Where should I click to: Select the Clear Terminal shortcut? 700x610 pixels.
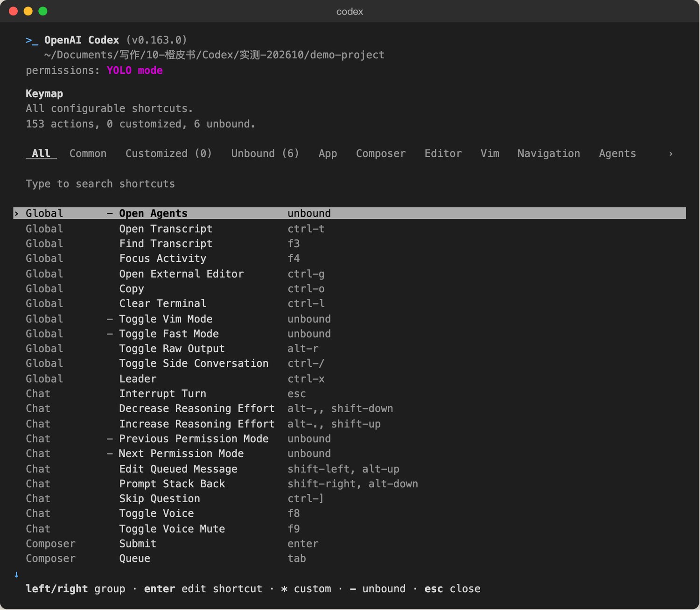tap(350, 304)
